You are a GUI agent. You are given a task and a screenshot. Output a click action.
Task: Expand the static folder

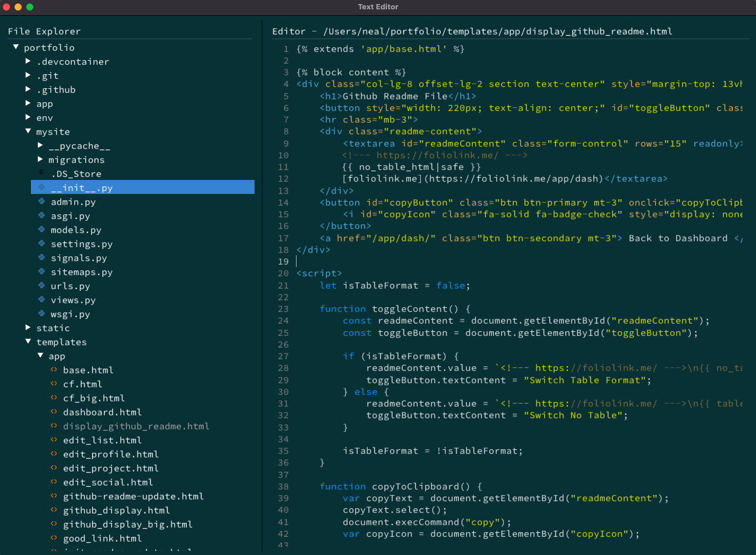point(27,328)
